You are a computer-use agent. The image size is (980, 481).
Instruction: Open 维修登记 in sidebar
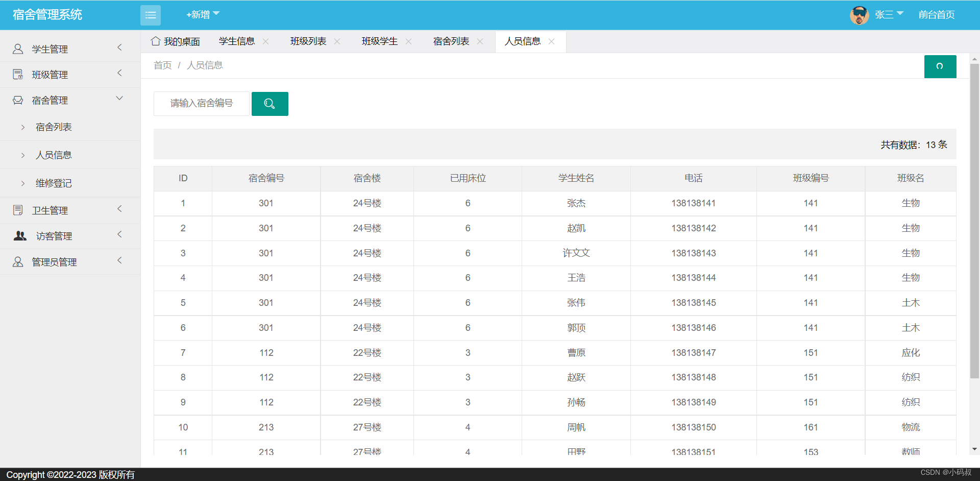point(54,183)
